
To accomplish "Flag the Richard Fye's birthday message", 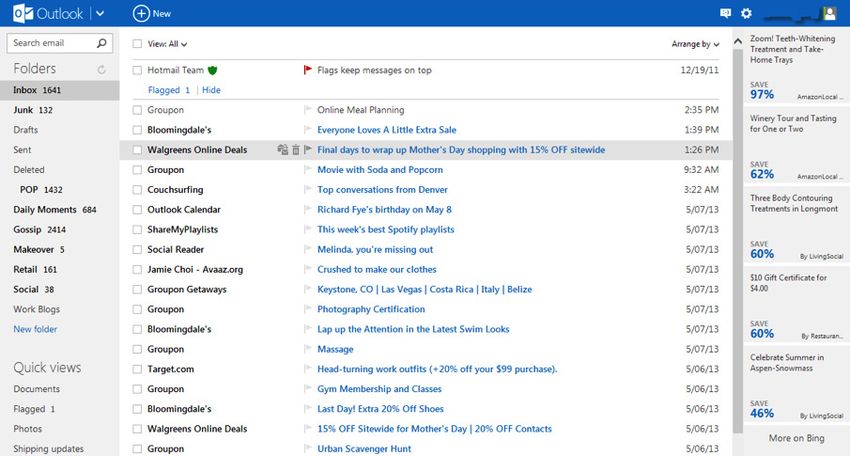I will tap(308, 209).
